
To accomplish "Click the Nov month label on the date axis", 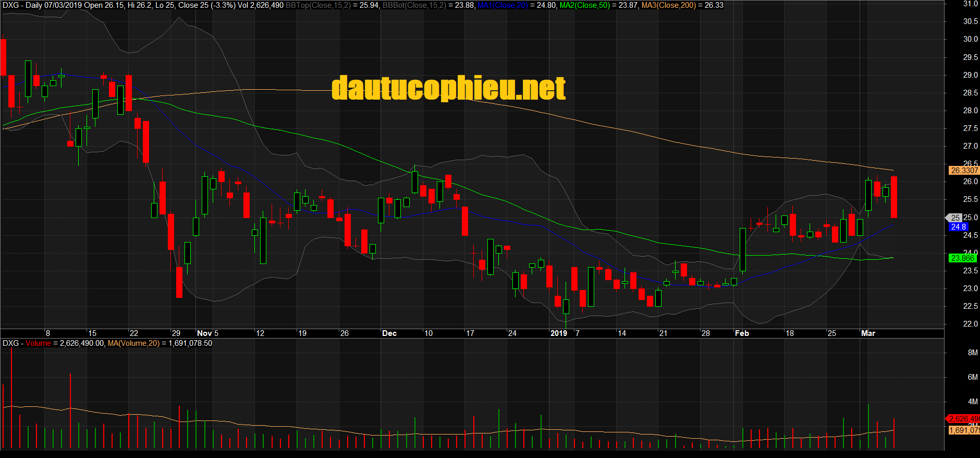I will pos(204,333).
